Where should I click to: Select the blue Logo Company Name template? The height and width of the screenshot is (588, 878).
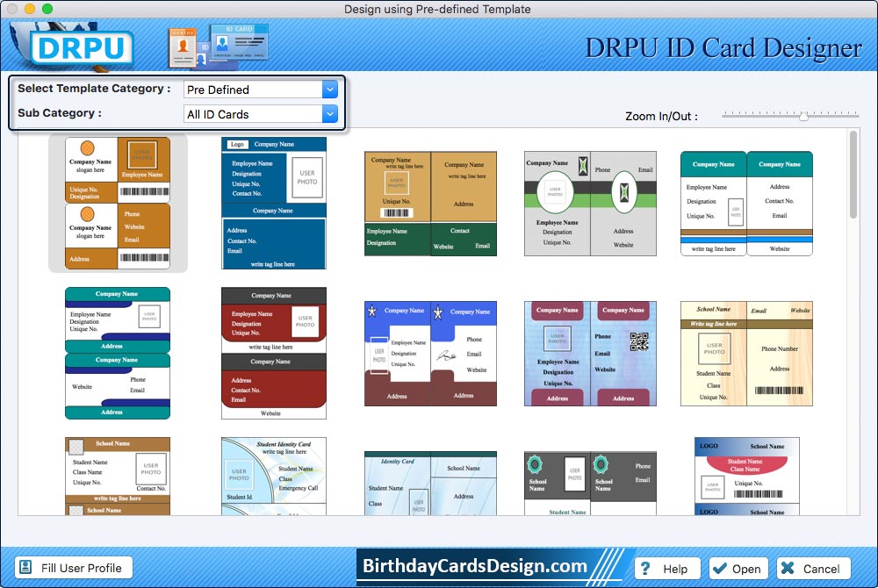[274, 203]
